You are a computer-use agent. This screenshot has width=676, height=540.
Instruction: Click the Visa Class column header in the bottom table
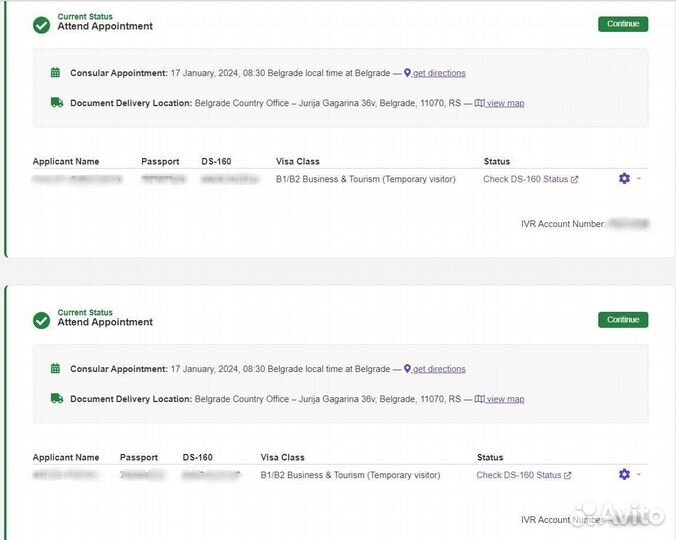point(282,457)
